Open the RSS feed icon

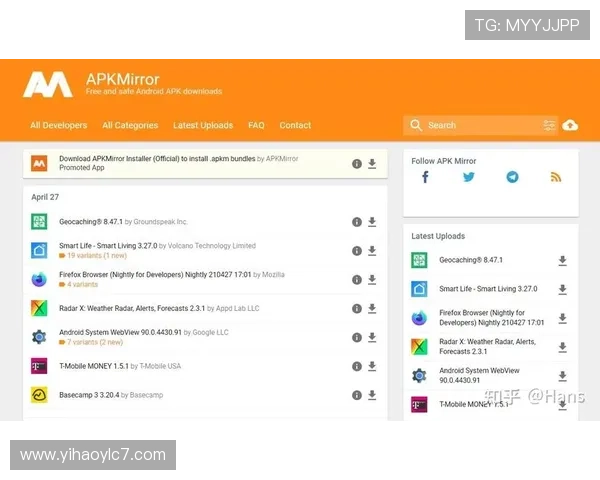point(556,177)
